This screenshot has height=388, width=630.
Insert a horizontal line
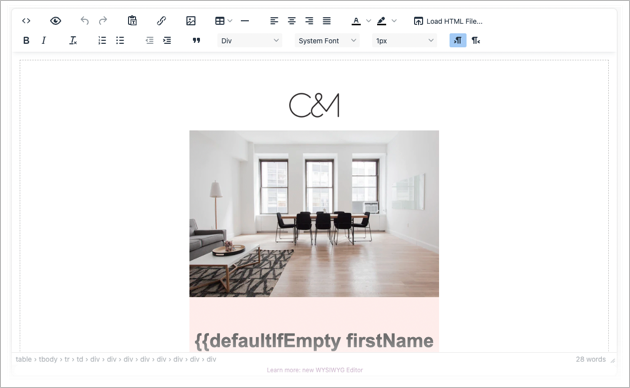245,21
